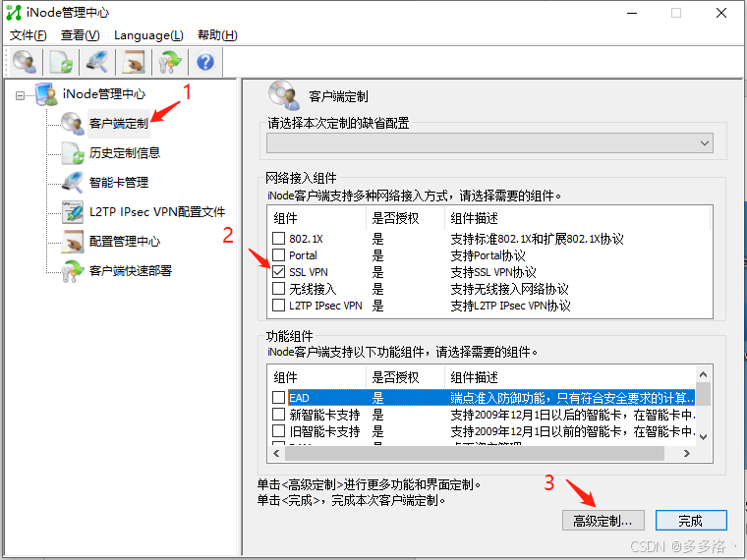Viewport: 747px width, 560px height.
Task: Select 客户端定制 tree item
Action: pos(119,124)
